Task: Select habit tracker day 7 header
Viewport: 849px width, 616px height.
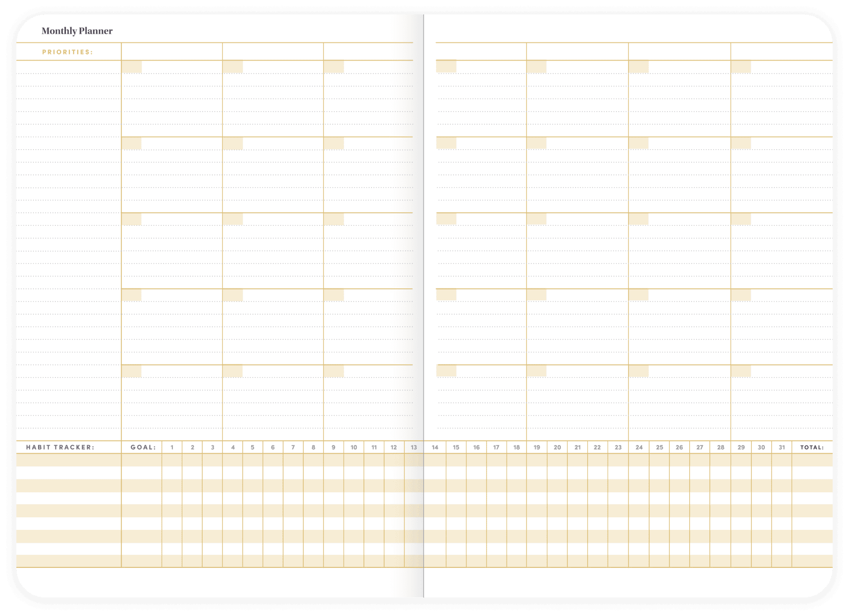Action: point(293,447)
